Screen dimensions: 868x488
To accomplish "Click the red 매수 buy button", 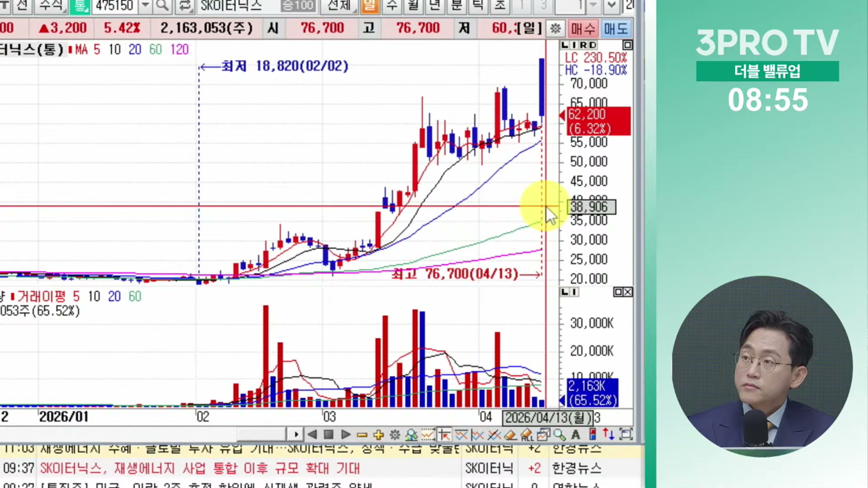I will 583,29.
